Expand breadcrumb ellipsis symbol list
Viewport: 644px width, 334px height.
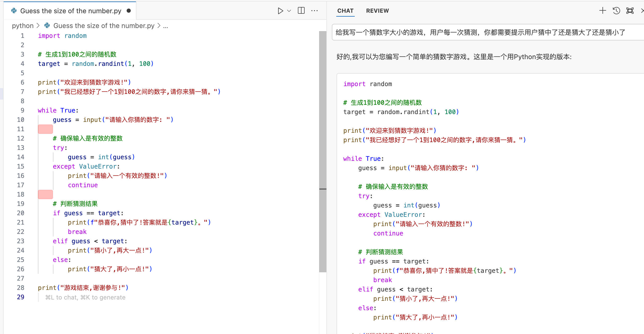[166, 26]
